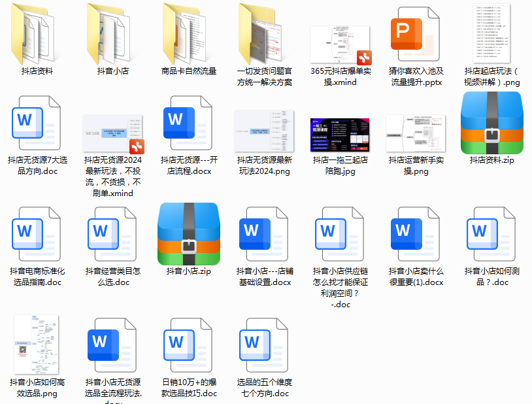Click the Word icon of 抖店无货源7大选品方向.doc
The image size is (532, 404).
[37, 123]
